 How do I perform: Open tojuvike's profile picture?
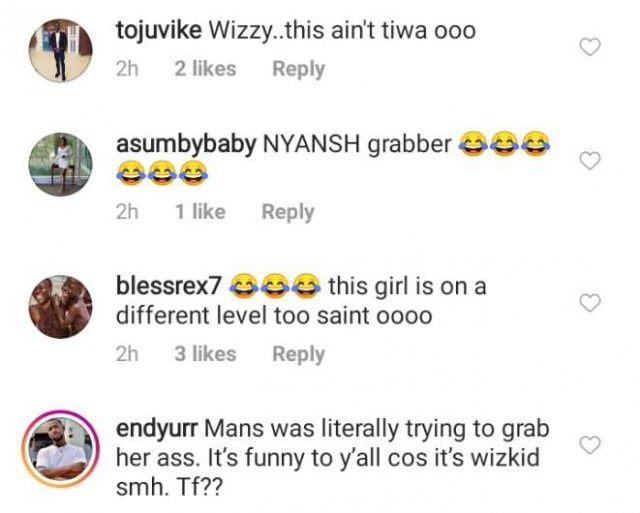tap(60, 50)
